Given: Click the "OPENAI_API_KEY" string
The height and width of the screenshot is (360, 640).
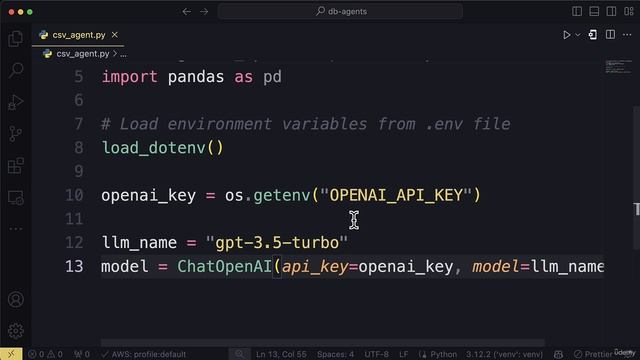Looking at the screenshot, I should pyautogui.click(x=396, y=195).
